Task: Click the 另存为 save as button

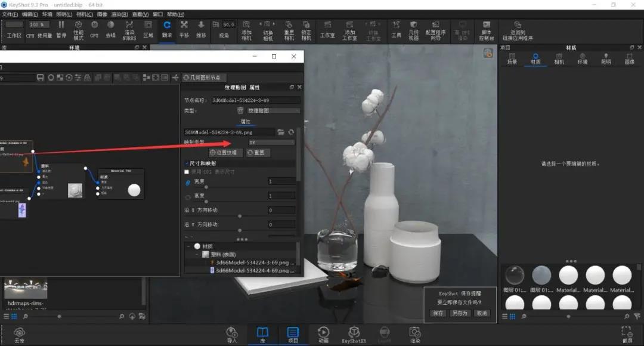Action: [x=460, y=313]
